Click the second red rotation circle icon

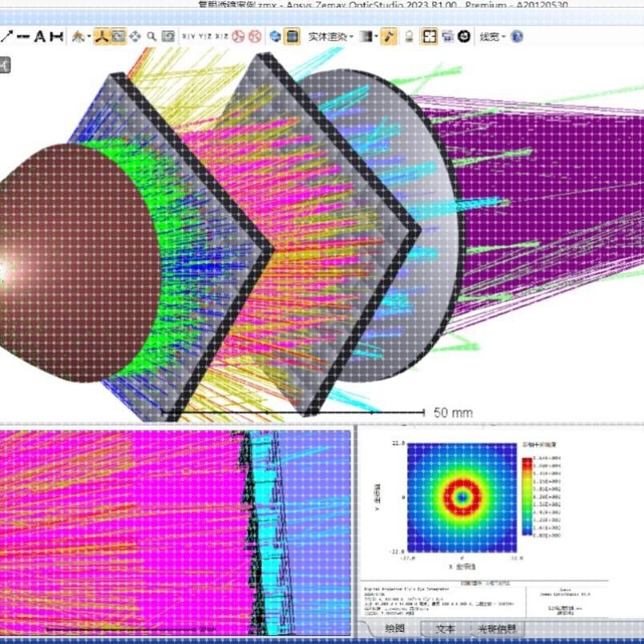[x=255, y=37]
